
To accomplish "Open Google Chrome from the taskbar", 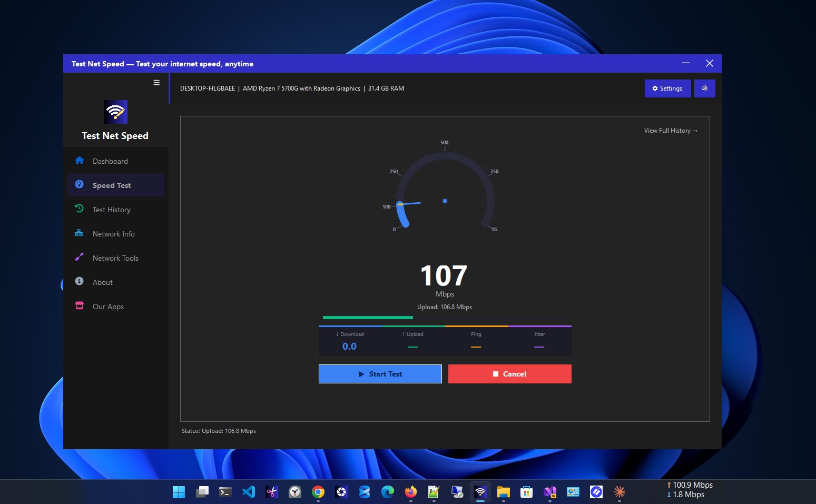I will pos(318,492).
